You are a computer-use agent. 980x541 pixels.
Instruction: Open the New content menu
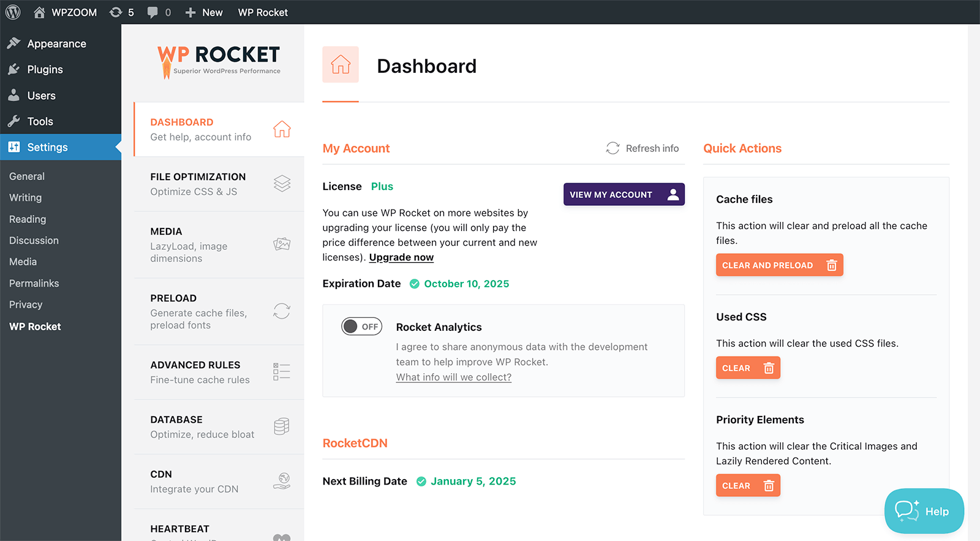coord(204,12)
